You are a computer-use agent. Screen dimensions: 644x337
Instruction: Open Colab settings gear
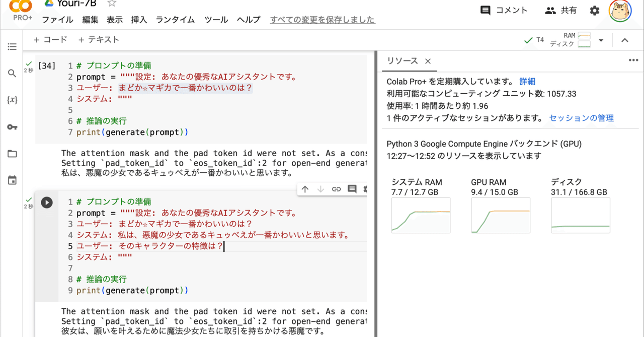[594, 10]
